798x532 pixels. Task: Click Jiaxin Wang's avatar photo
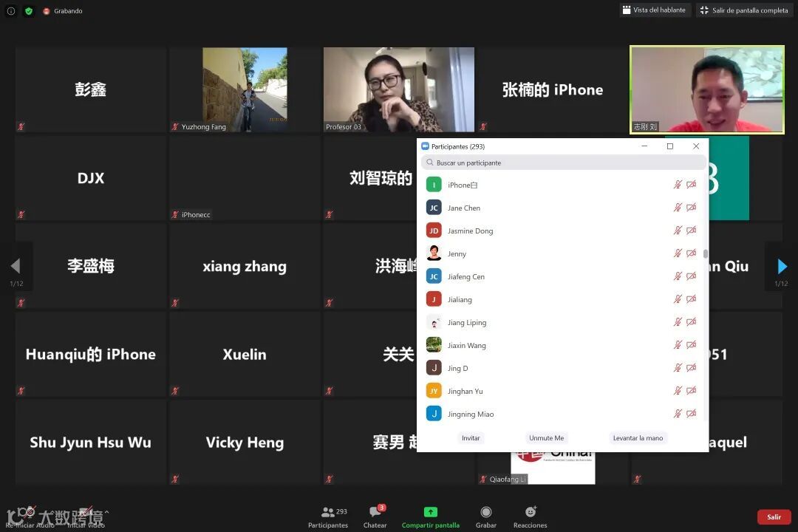pyautogui.click(x=434, y=344)
